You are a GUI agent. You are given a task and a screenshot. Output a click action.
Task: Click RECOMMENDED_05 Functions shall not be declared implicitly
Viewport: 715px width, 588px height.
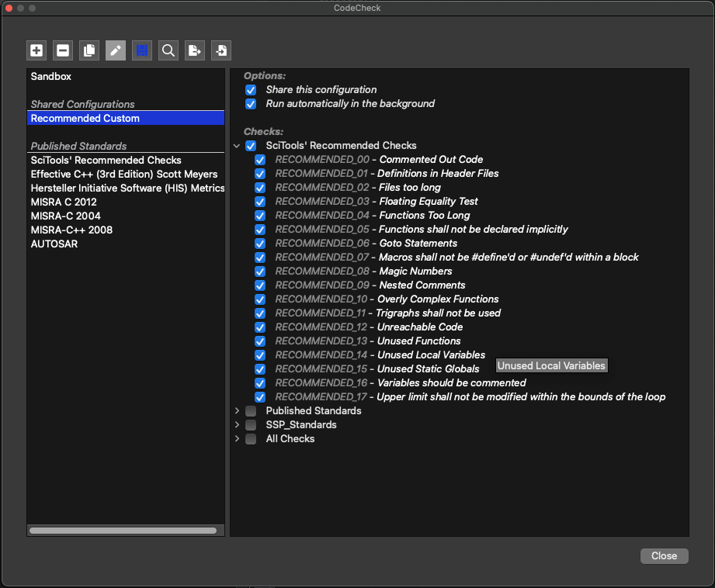click(422, 230)
